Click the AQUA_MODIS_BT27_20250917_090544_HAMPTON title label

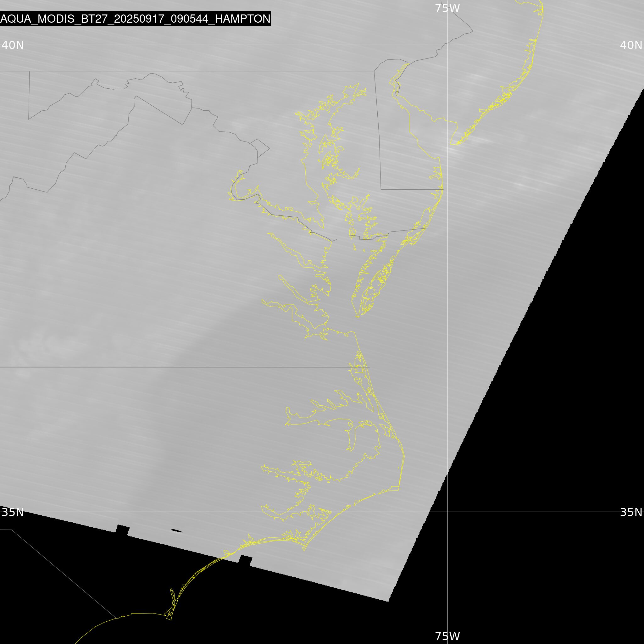pos(135,19)
